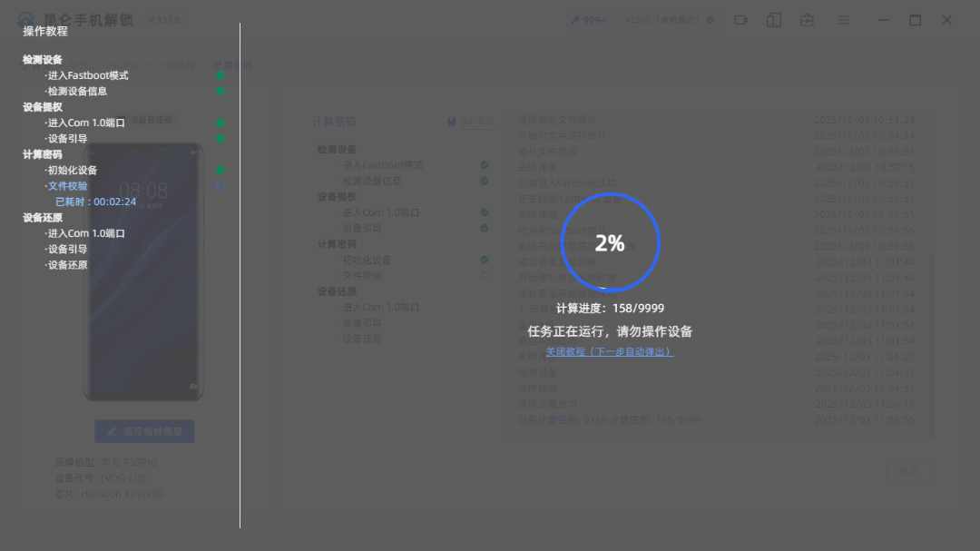Click check beside dimmed panel 检测设备信息
980x551 pixels.
pyautogui.click(x=485, y=181)
